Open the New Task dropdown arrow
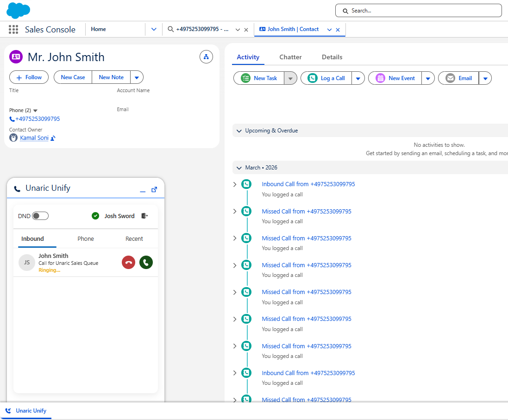 click(x=291, y=78)
